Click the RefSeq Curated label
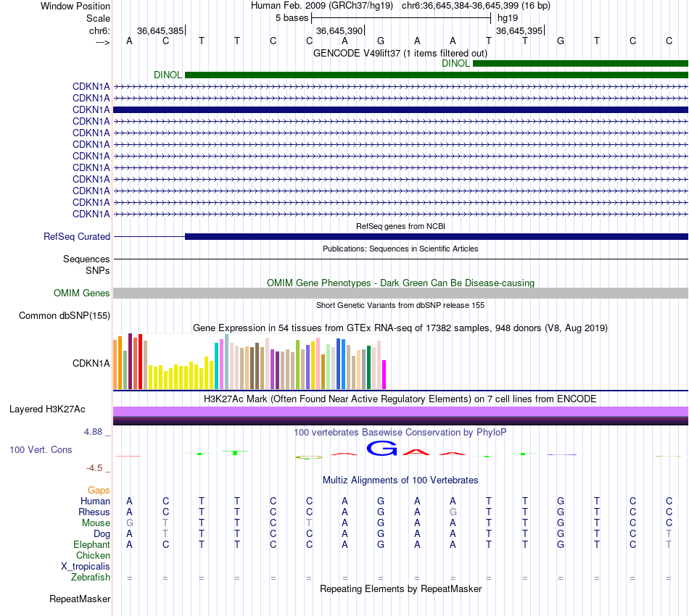 point(77,237)
